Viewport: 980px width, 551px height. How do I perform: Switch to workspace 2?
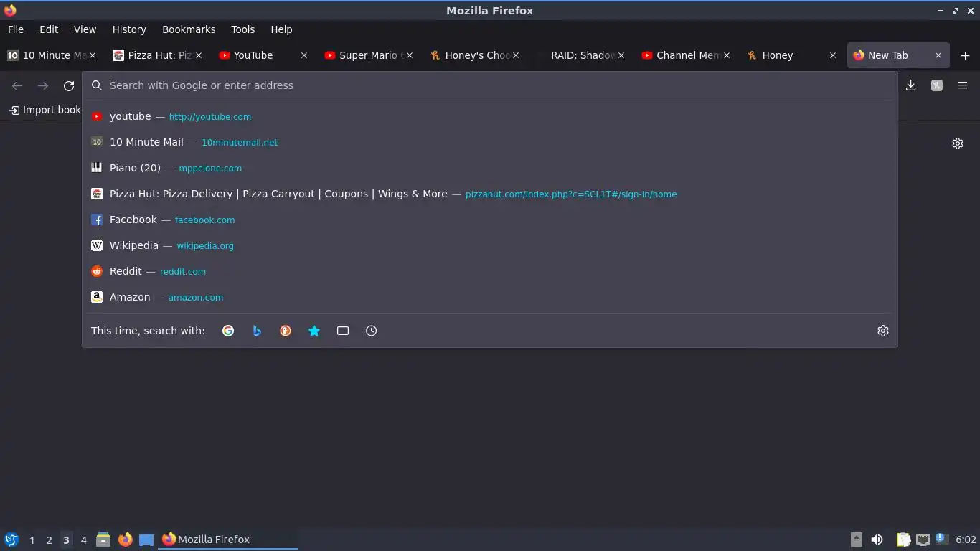pos(49,540)
